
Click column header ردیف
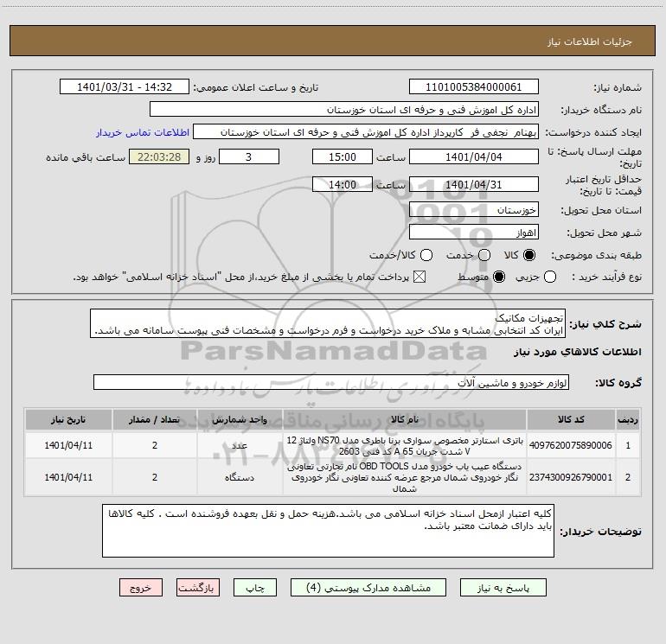(628, 420)
